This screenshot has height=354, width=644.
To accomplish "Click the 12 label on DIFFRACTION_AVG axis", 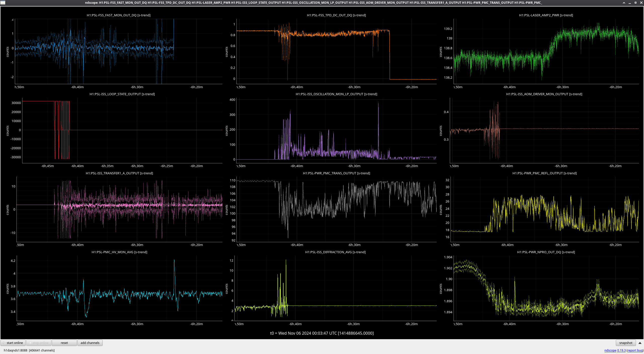I will (231, 260).
